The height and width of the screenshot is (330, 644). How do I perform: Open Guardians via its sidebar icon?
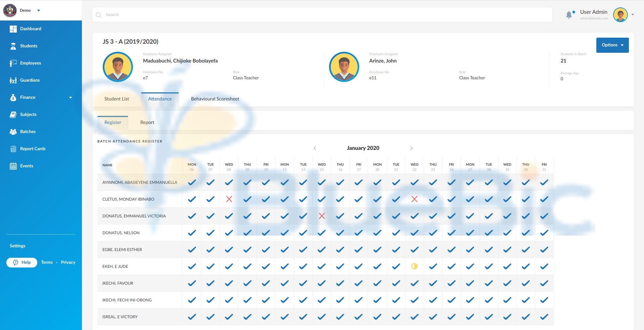(13, 80)
